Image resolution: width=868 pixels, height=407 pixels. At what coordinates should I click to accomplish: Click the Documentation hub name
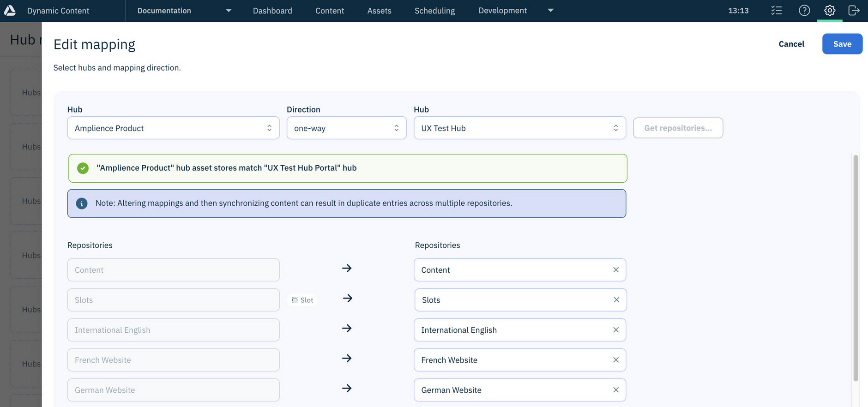click(x=164, y=11)
